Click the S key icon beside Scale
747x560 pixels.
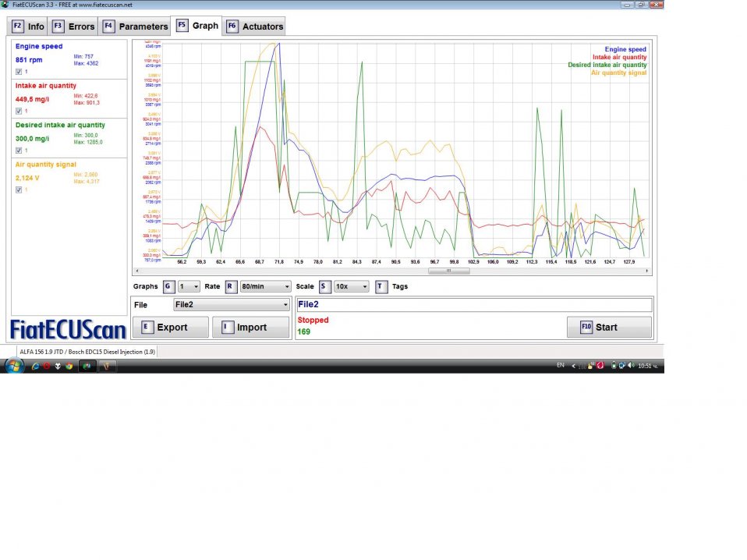[324, 286]
